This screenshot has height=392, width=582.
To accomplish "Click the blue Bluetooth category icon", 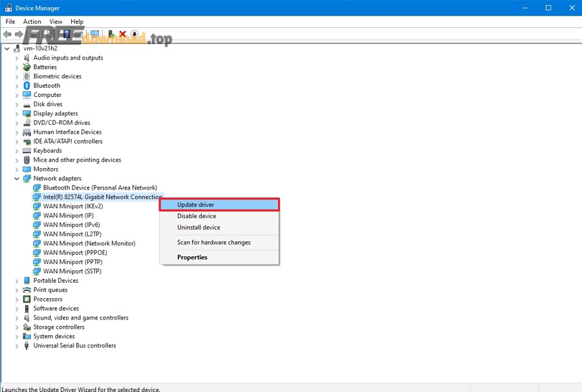I will (27, 85).
